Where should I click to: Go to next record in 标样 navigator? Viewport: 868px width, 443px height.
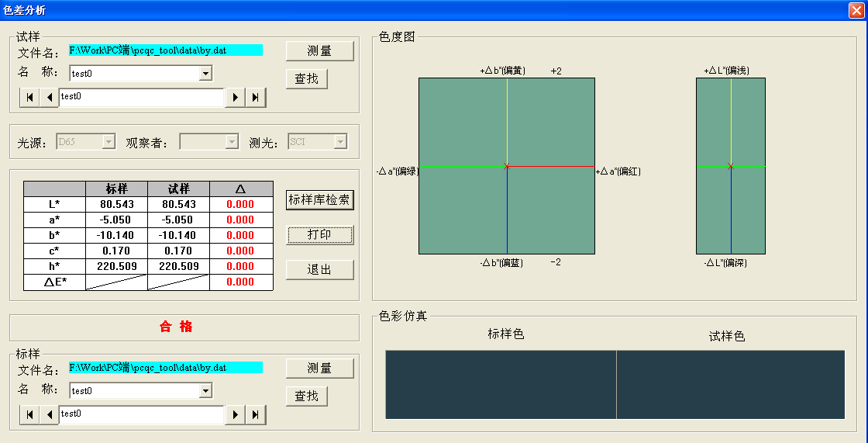pos(235,414)
